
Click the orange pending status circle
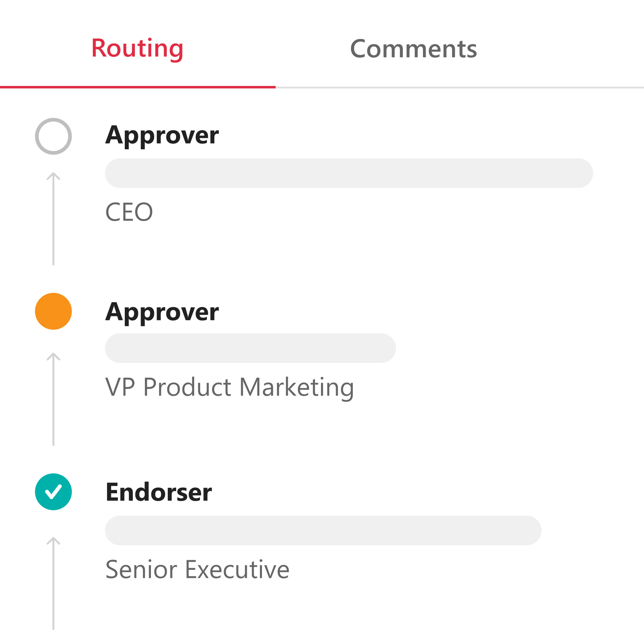53,311
